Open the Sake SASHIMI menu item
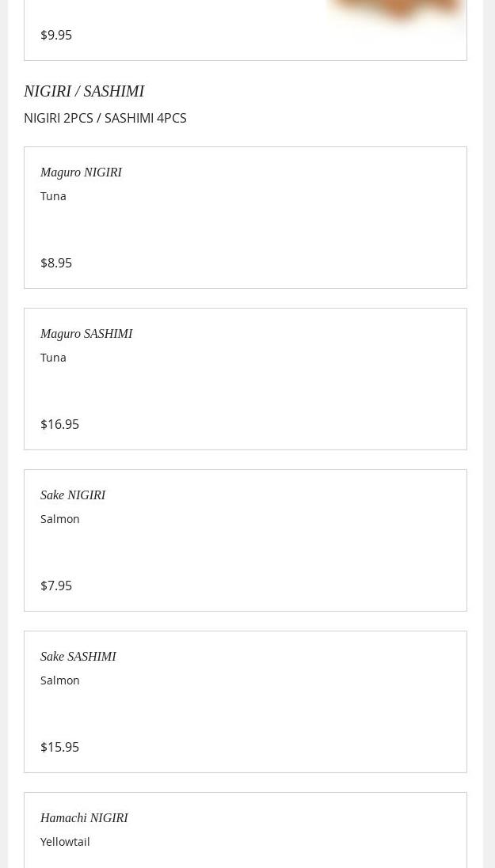The height and width of the screenshot is (868, 495). 78,656
